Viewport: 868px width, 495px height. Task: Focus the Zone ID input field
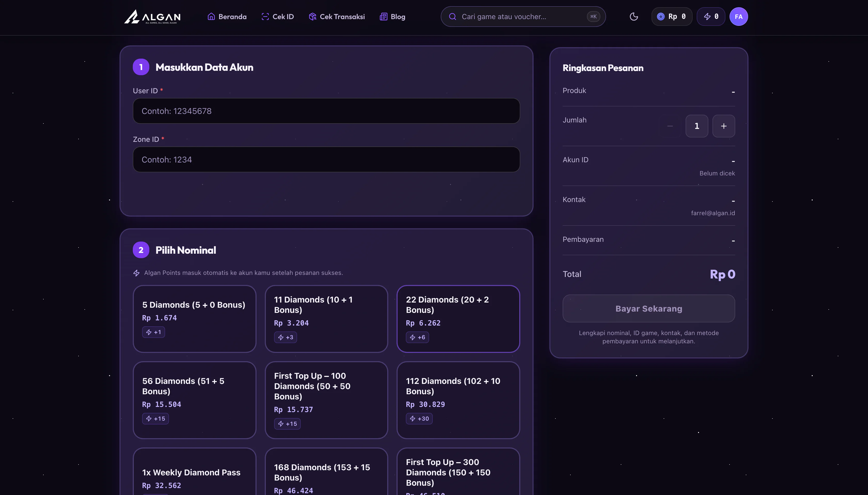tap(326, 159)
